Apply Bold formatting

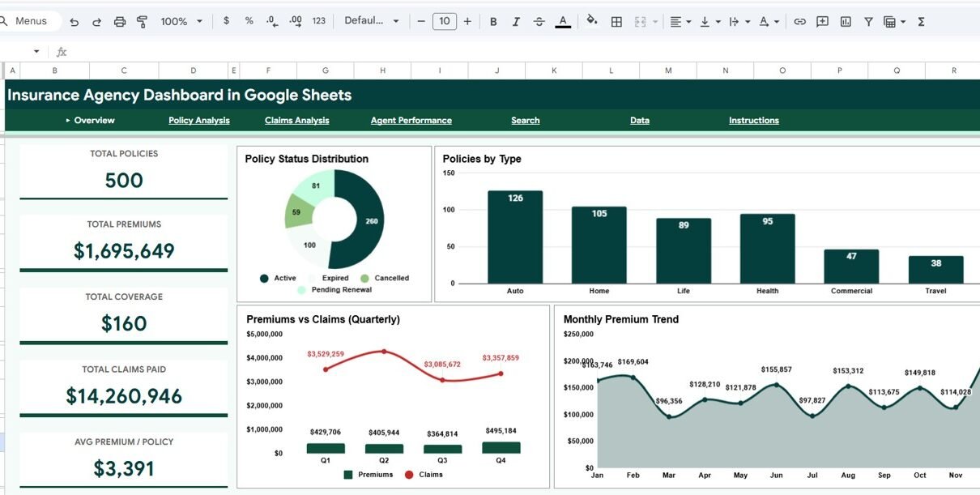click(493, 22)
